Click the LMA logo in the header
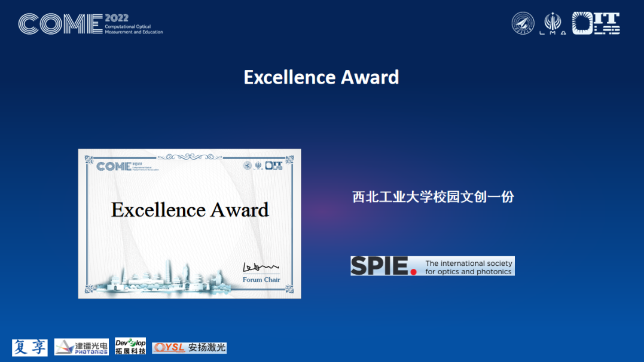Viewport: 644px width, 362px height. [x=553, y=23]
